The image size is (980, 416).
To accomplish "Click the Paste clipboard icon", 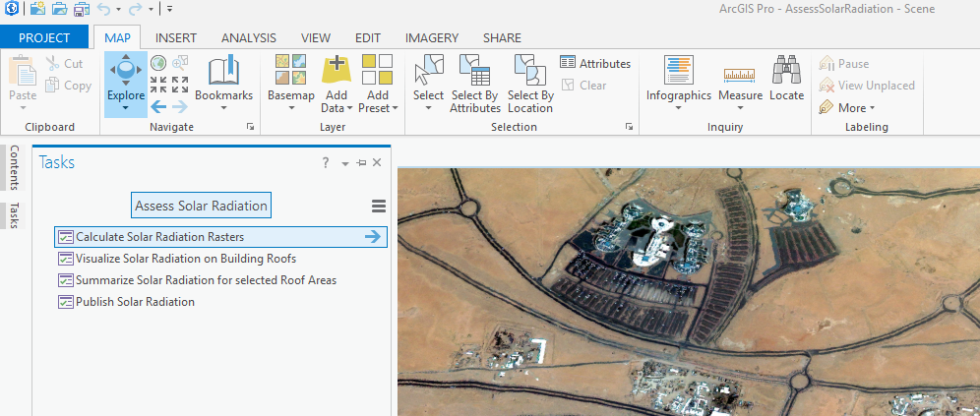I will coord(23,70).
